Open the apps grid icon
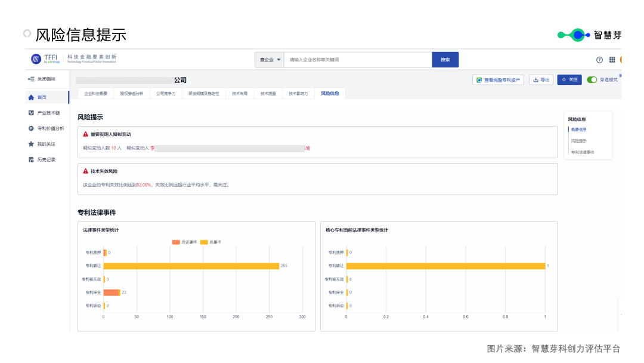 click(x=612, y=60)
